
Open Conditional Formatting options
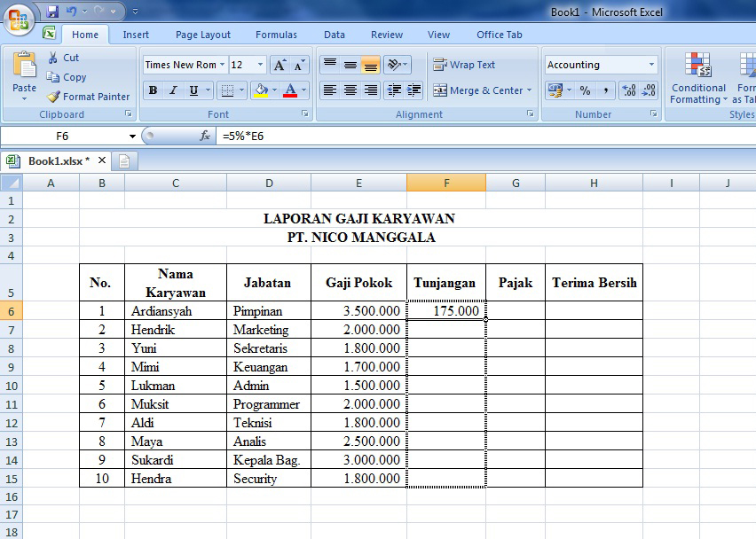click(697, 80)
